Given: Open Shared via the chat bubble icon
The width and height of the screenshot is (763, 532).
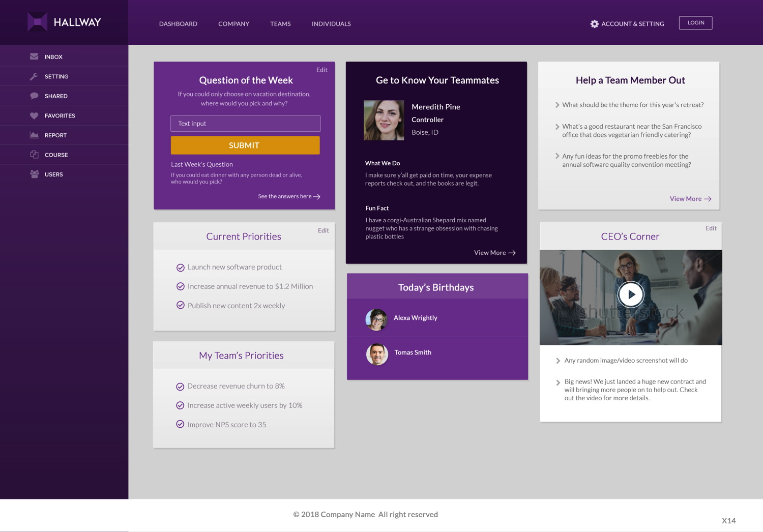Looking at the screenshot, I should click(x=34, y=96).
